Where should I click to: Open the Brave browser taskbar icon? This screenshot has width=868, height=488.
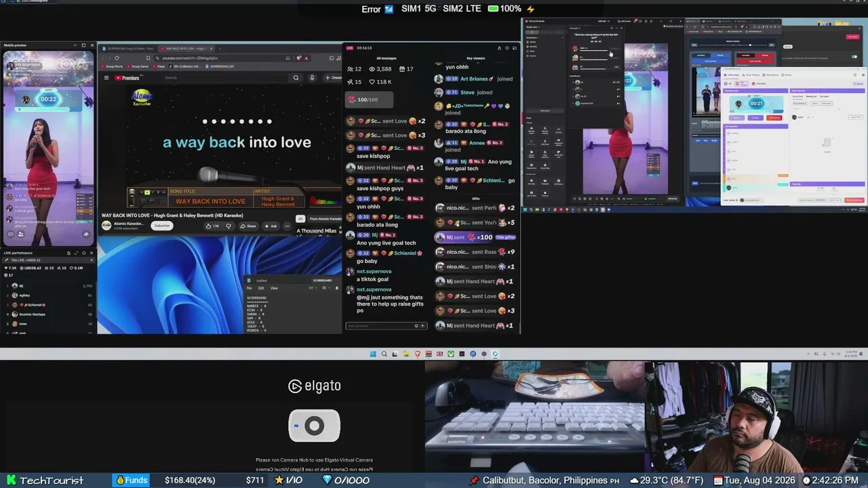click(417, 354)
